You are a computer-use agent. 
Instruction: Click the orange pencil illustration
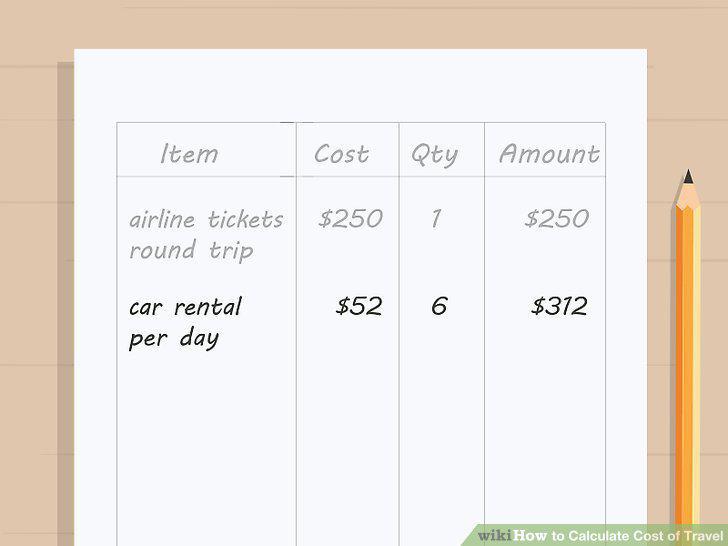point(687,353)
